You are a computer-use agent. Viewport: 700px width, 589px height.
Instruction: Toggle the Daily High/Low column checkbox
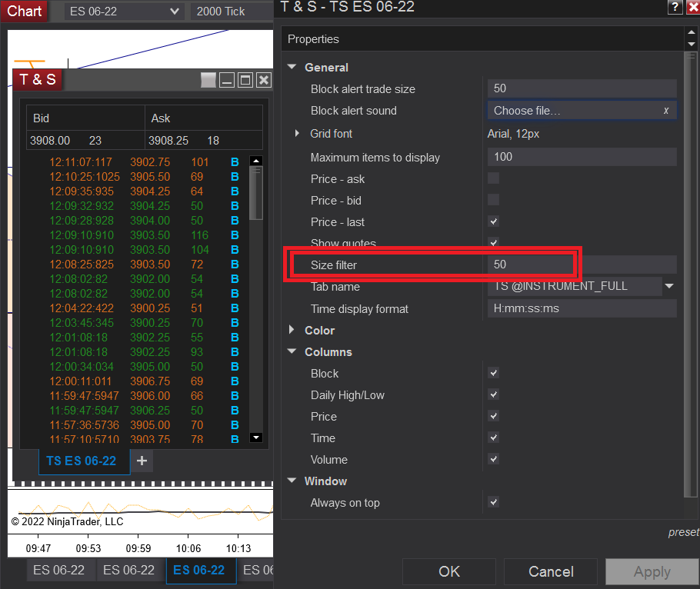[x=493, y=394]
